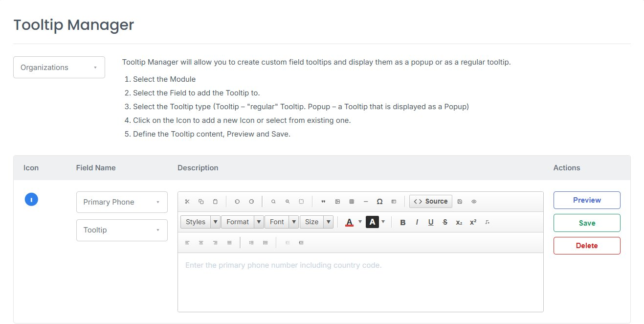Viewport: 644px width, 324px height.
Task: Toggle Italic formatting
Action: 417,222
